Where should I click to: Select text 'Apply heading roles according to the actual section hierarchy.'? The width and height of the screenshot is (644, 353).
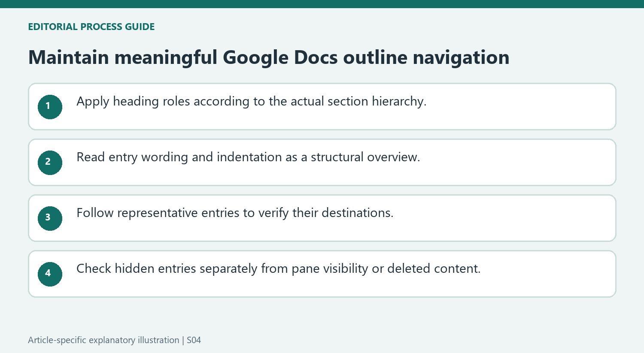point(252,102)
